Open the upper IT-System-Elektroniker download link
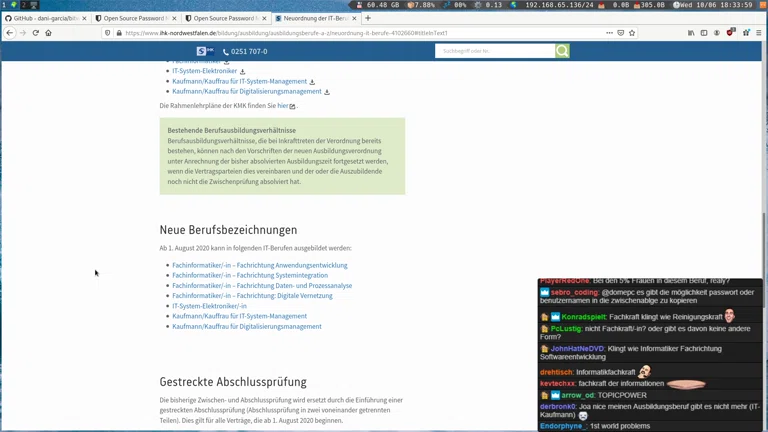This screenshot has width=768, height=432. click(x=204, y=71)
